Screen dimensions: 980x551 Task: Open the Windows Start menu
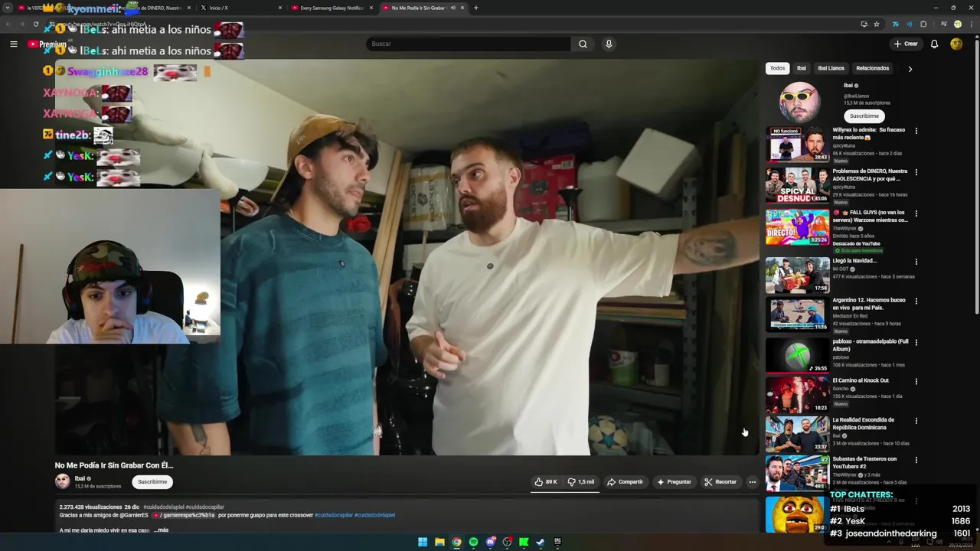click(423, 542)
